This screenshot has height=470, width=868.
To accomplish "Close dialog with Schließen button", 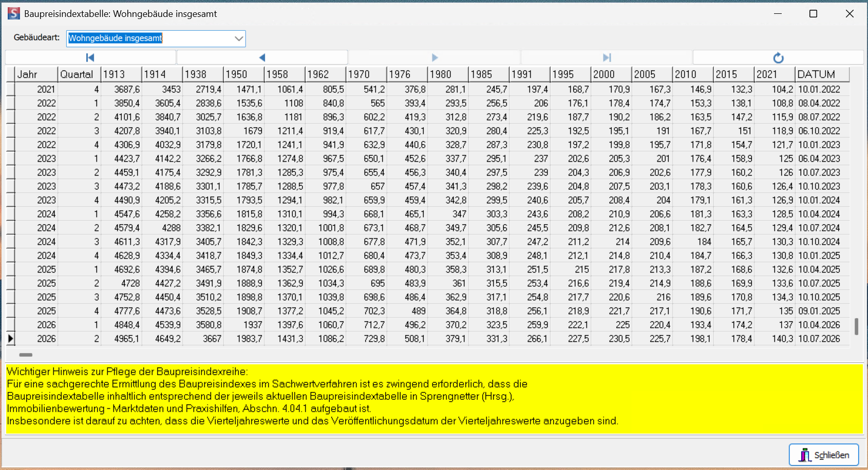I will click(824, 455).
